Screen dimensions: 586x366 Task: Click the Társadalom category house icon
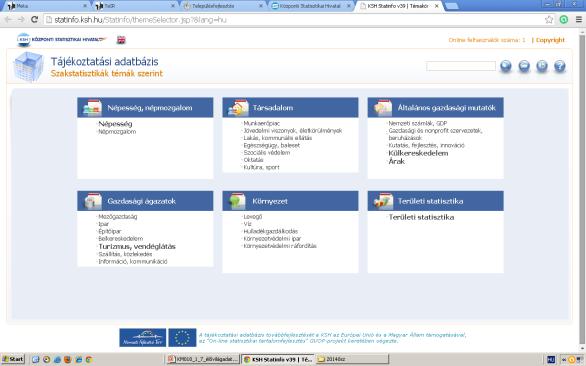[238, 108]
